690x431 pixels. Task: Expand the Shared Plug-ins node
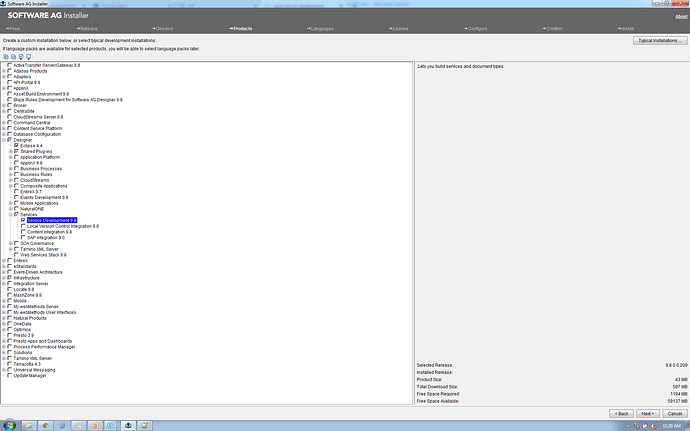click(11, 151)
